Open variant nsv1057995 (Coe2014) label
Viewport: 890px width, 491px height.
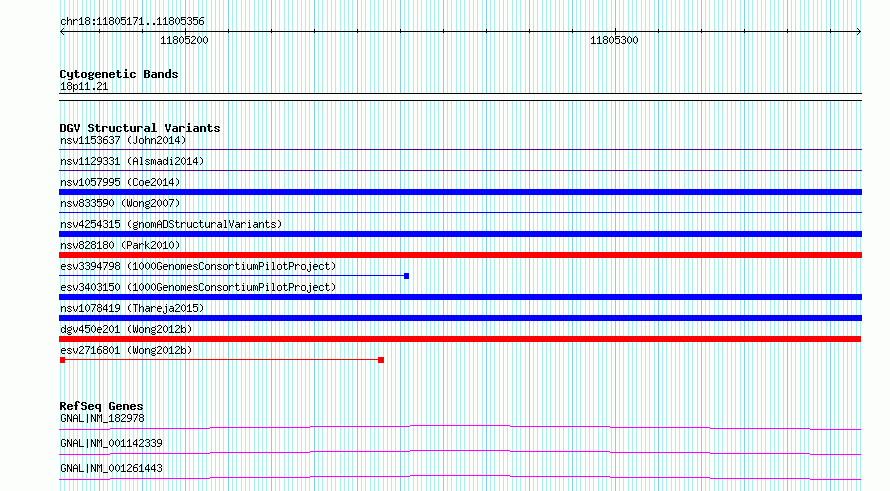coord(120,182)
